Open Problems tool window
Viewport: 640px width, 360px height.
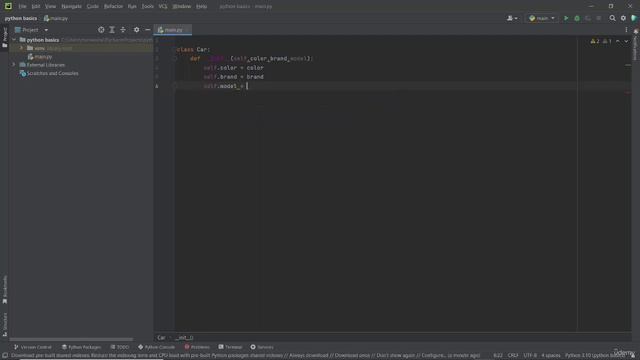pyautogui.click(x=197, y=347)
